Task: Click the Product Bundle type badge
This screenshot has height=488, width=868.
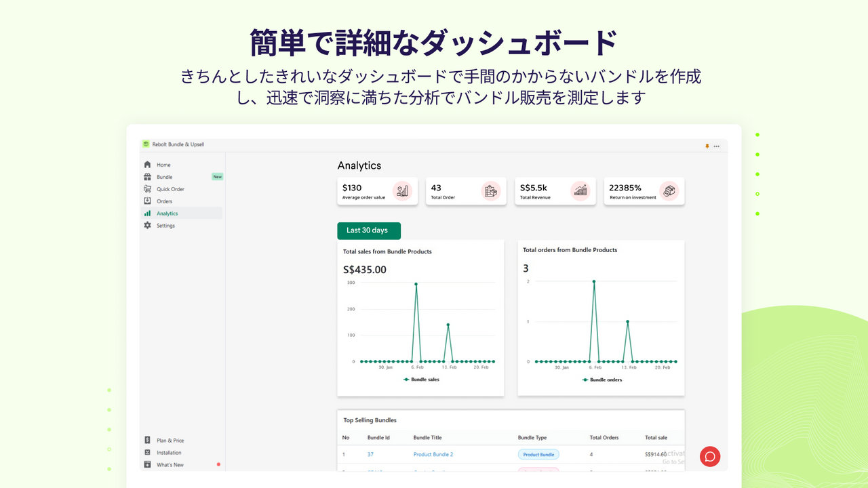Action: coord(538,454)
